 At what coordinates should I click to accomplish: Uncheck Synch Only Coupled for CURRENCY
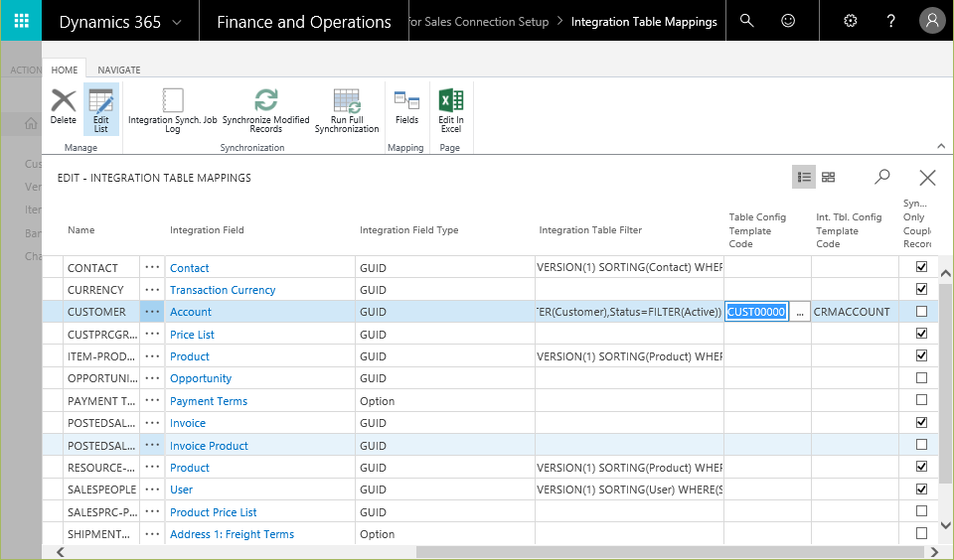coord(922,289)
